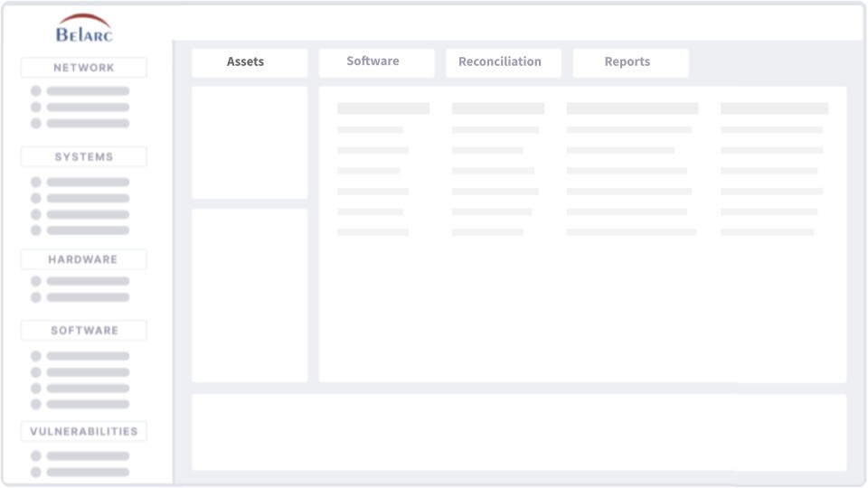This screenshot has height=488, width=868.
Task: Select the HARDWARE sidebar heading
Action: coord(84,259)
